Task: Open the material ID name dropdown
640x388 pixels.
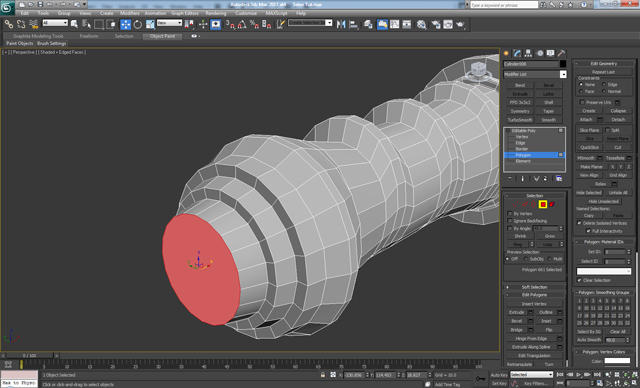Action: (x=604, y=271)
